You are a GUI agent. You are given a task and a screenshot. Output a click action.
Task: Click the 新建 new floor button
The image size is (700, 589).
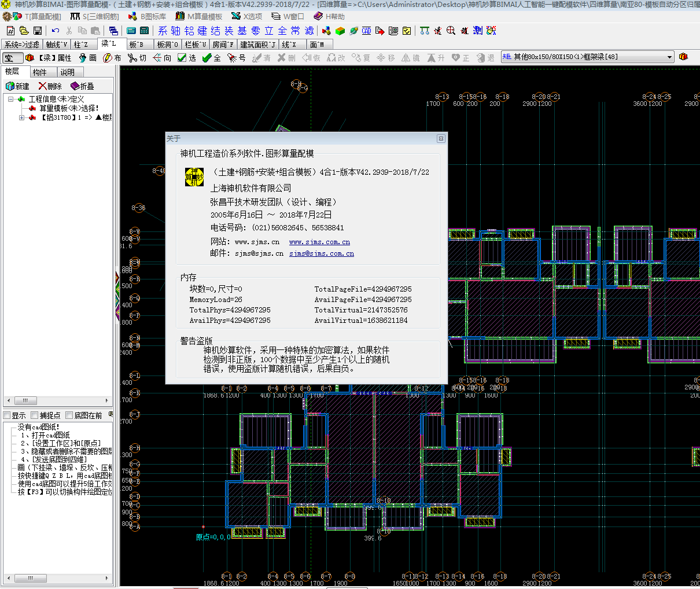click(x=17, y=86)
